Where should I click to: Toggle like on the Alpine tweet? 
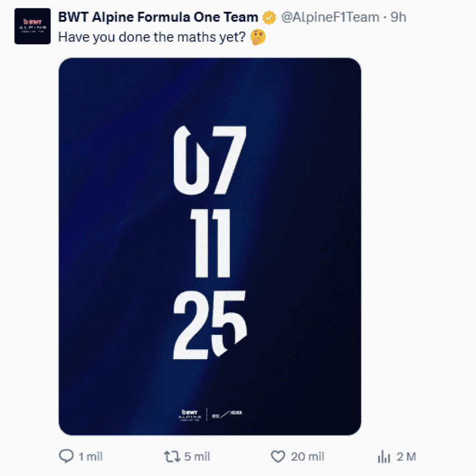[x=277, y=456]
